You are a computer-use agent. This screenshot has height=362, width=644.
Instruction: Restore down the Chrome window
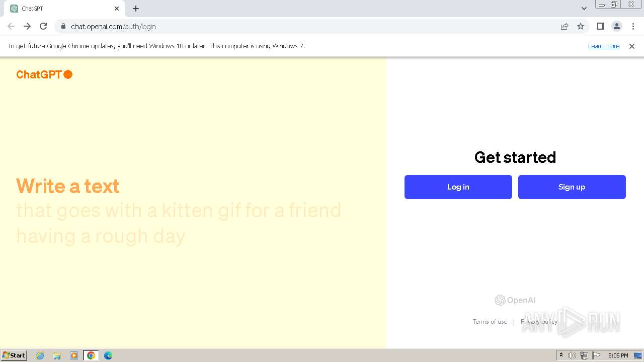(614, 5)
